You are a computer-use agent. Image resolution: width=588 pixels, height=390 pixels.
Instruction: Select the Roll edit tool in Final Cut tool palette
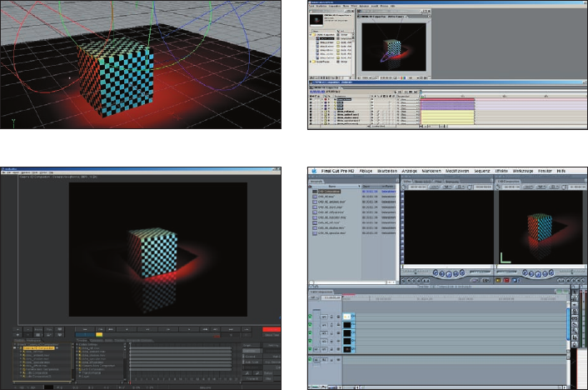pos(575,312)
